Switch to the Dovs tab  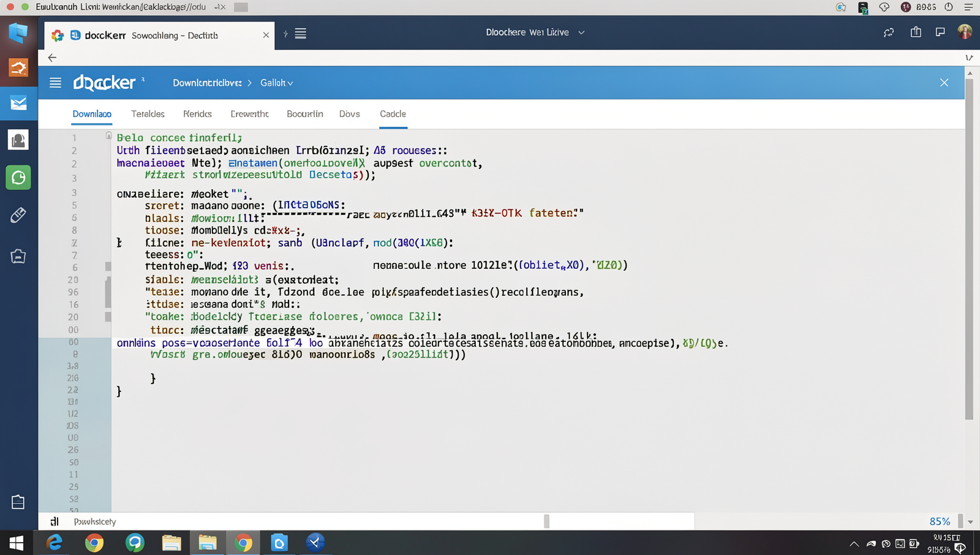[x=350, y=114]
